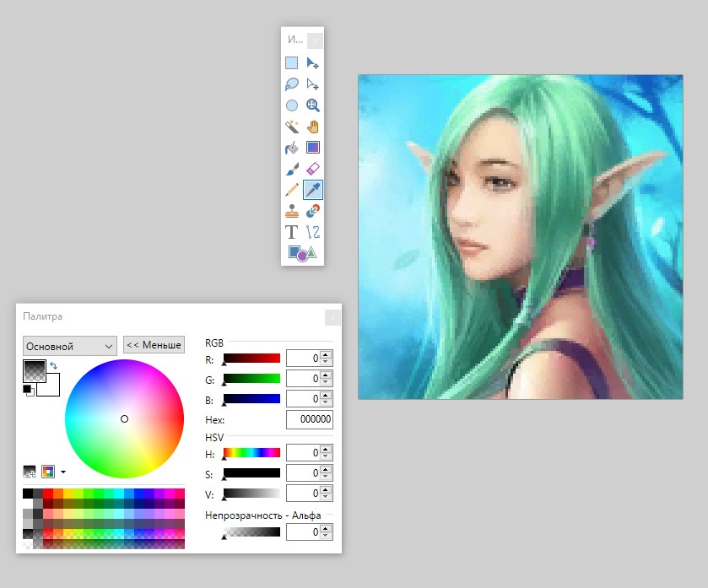Select the Move Selection tool

(312, 84)
